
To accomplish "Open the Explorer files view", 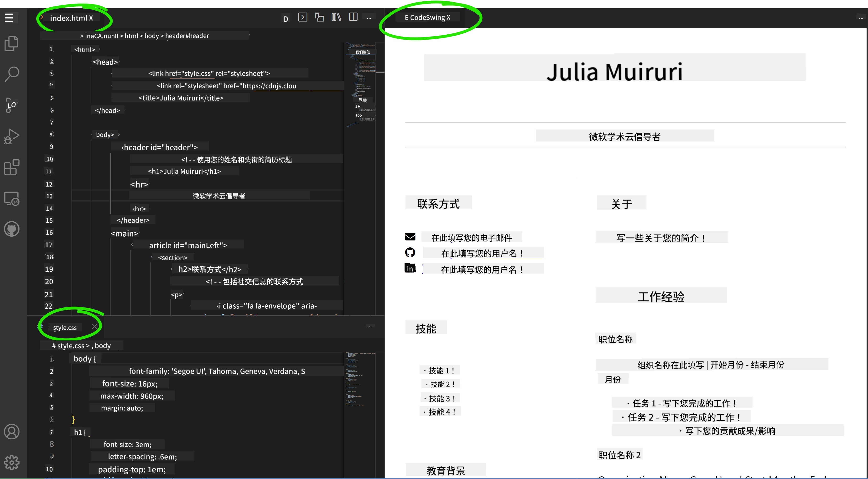I will [11, 43].
